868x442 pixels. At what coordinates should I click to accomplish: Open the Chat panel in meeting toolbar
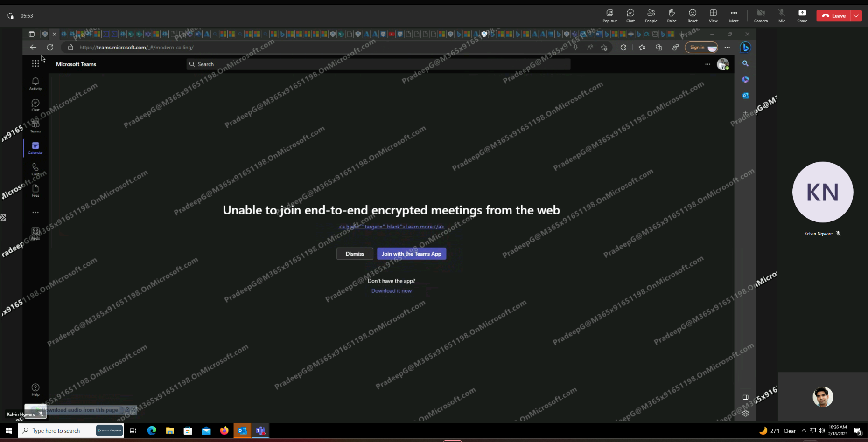click(630, 15)
